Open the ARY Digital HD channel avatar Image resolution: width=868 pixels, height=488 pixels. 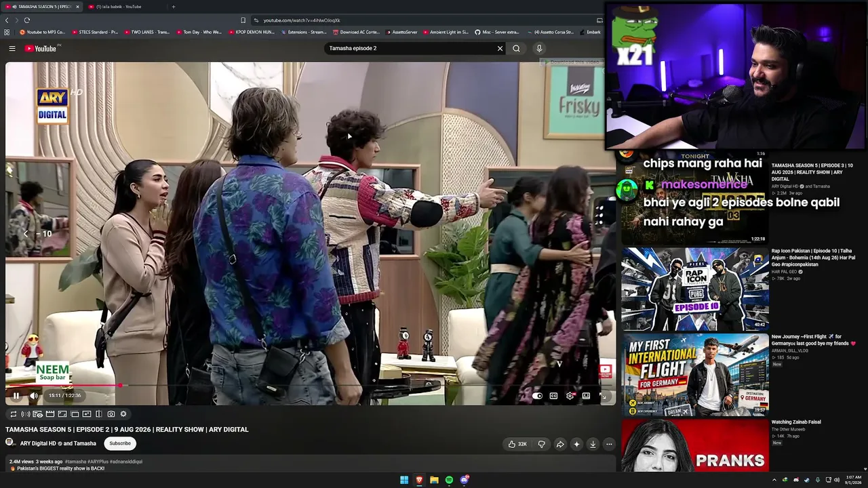[x=10, y=443]
